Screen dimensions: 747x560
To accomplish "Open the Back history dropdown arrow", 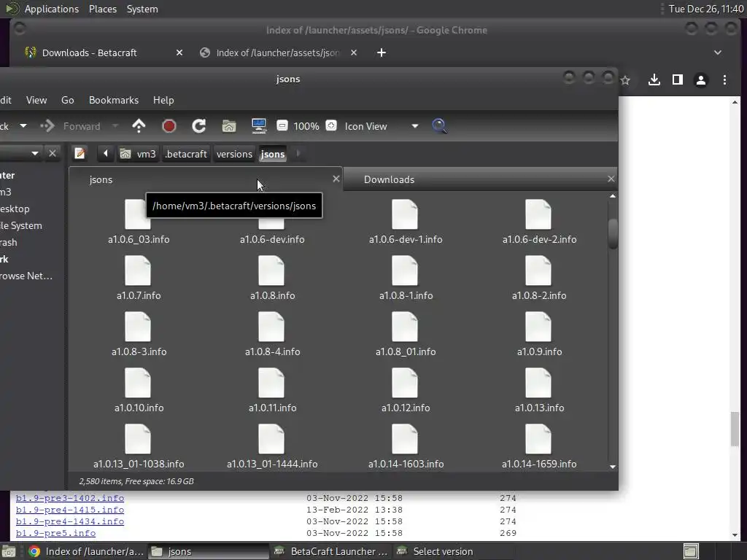I will point(23,126).
